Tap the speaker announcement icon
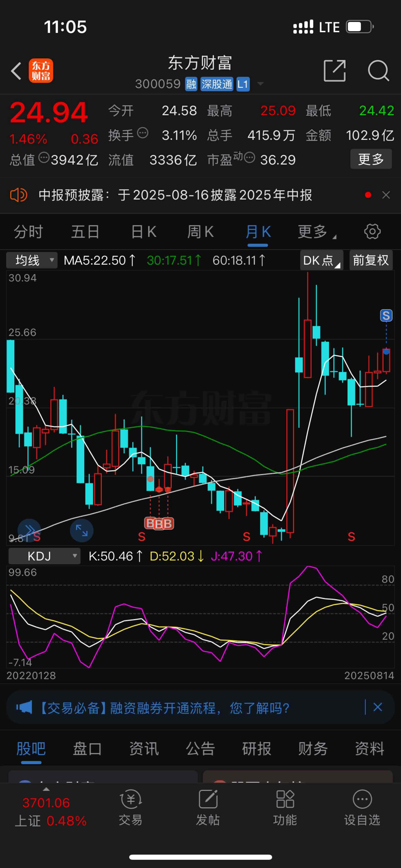 19,195
